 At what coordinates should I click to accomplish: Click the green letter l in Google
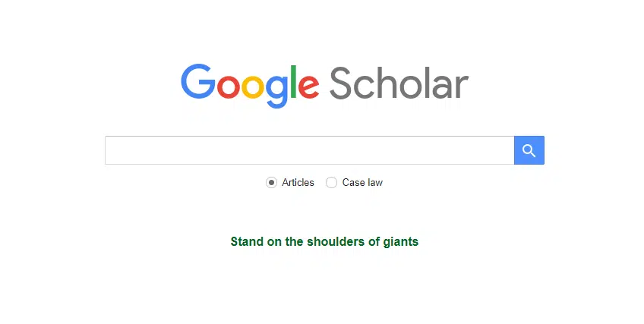click(x=293, y=82)
